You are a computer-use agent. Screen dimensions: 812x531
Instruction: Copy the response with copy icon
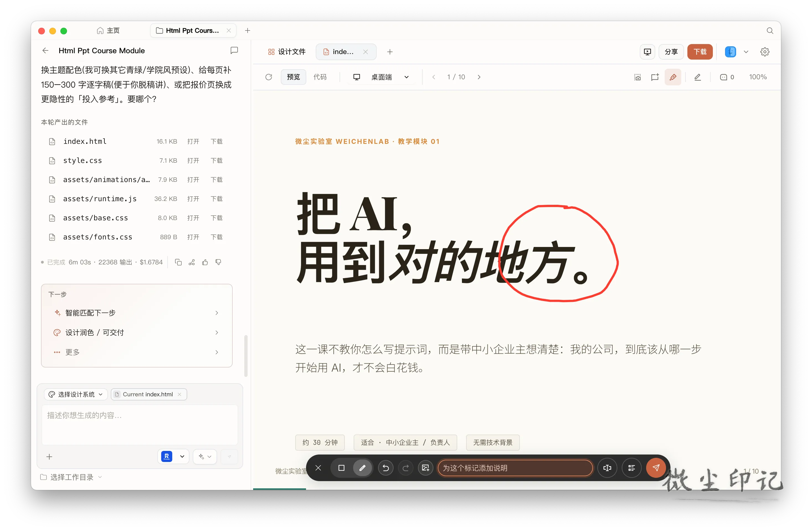coord(178,262)
